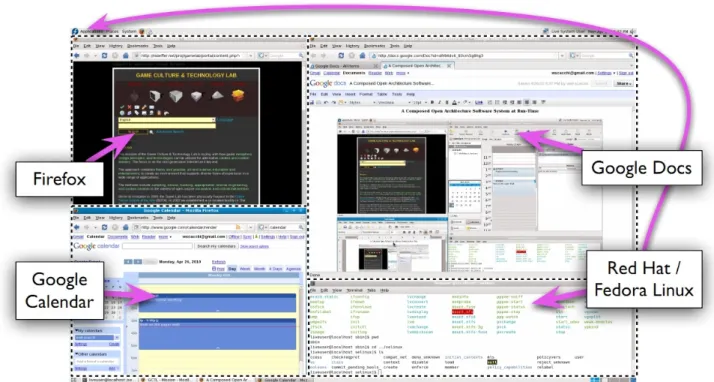Click the white monitor cube icon
The image size is (714, 382).
155,96
